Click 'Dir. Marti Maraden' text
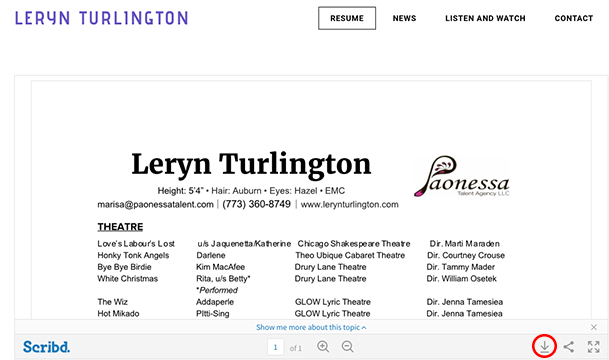 (x=465, y=243)
